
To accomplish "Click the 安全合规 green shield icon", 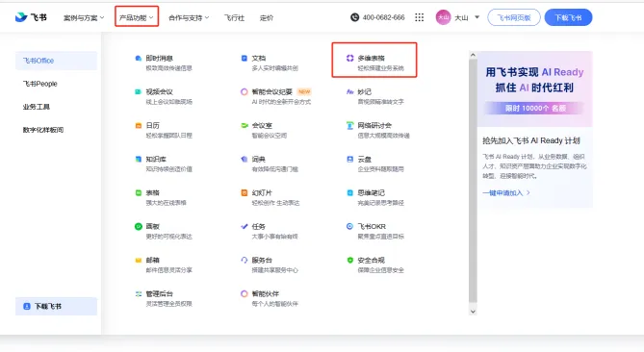I will pyautogui.click(x=350, y=260).
